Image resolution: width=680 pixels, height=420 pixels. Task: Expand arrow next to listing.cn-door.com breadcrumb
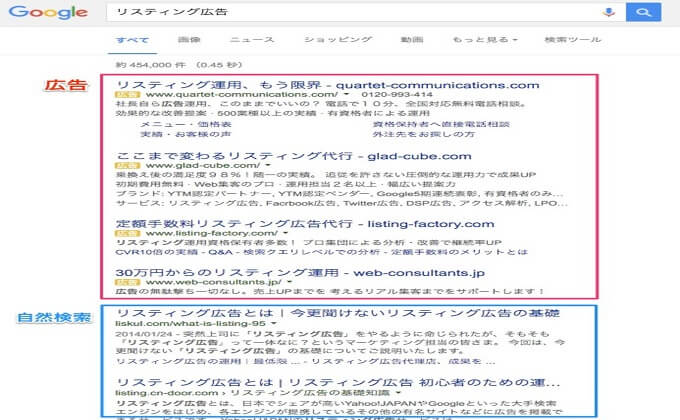398,393
